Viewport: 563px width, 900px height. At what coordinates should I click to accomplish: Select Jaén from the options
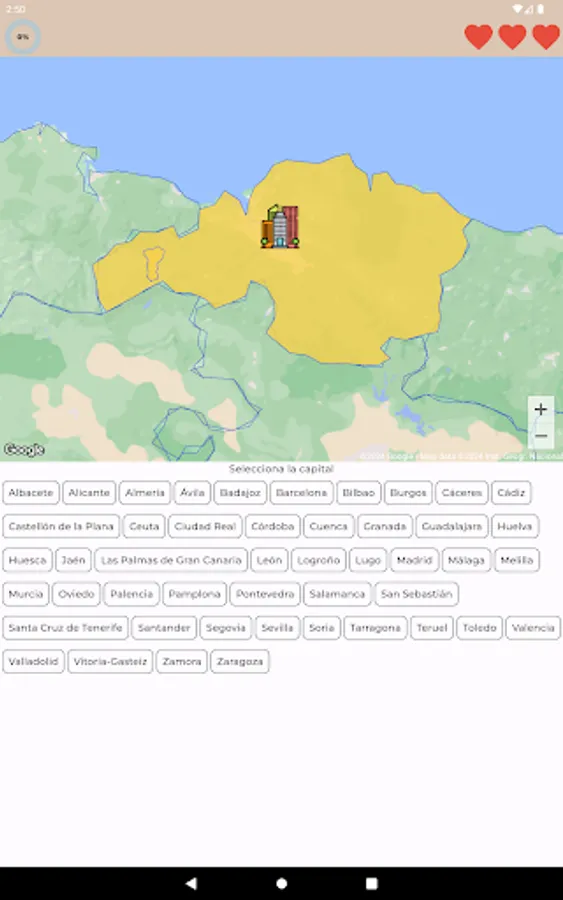pyautogui.click(x=73, y=560)
